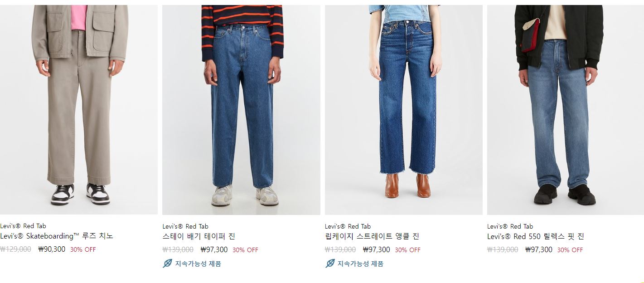Open the stay baggy taper jeans product image
This screenshot has height=283, width=644.
tap(241, 110)
